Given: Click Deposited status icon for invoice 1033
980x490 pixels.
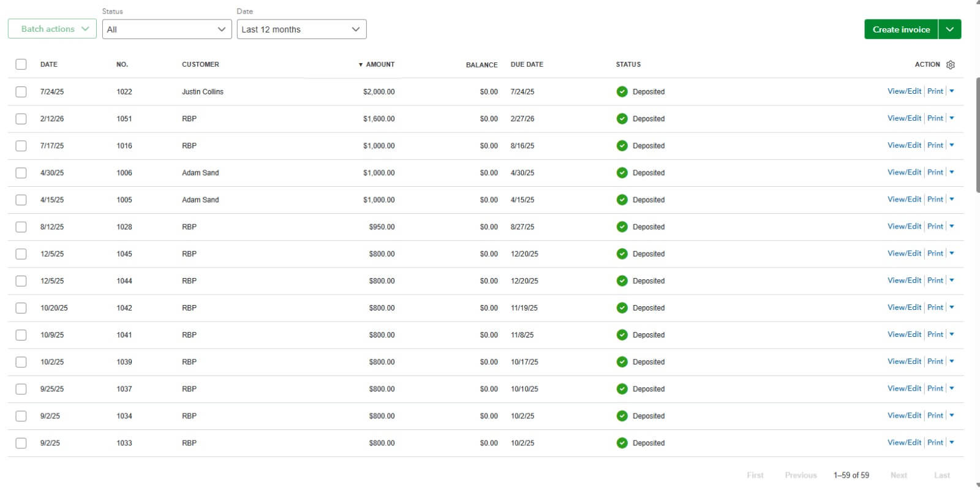Looking at the screenshot, I should click(x=622, y=442).
